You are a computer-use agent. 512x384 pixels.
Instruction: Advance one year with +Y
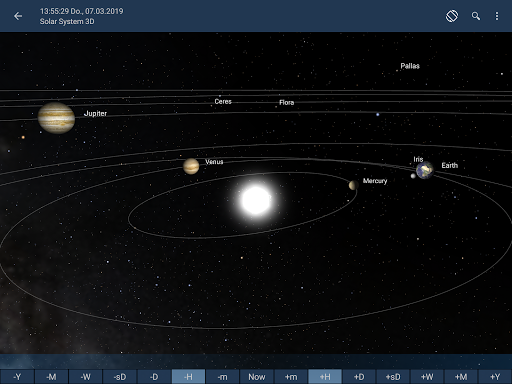click(495, 377)
